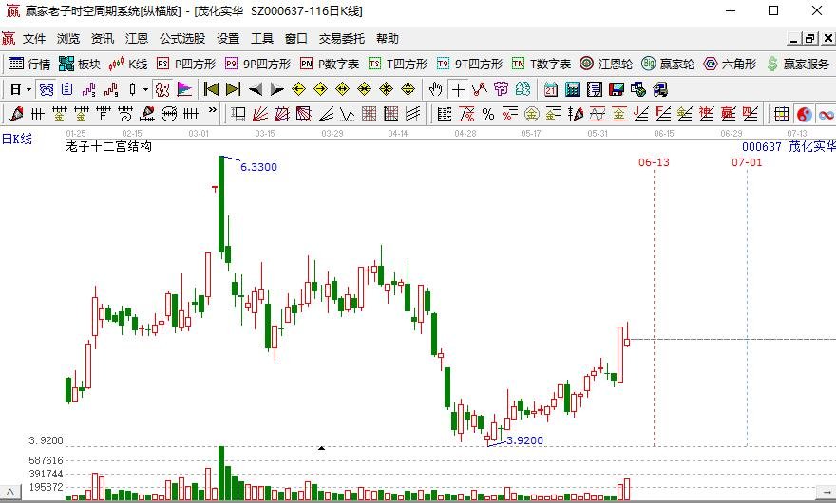Viewport: 836px width, 504px height.
Task: Click the telephone icon in toolbar
Action: click(x=47, y=89)
